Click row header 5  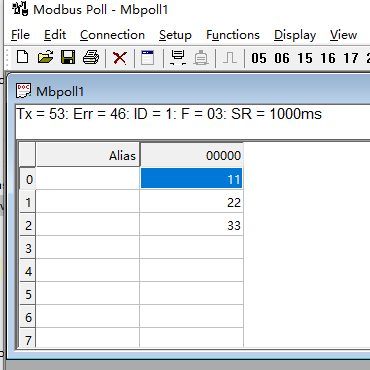point(28,294)
